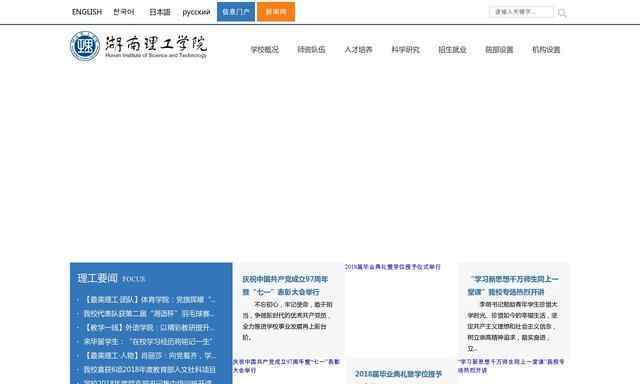The image size is (640, 384).
Task: Open headline 庆祝中国共产党成立97周年暨七一表彰大会举行
Action: coord(285,286)
